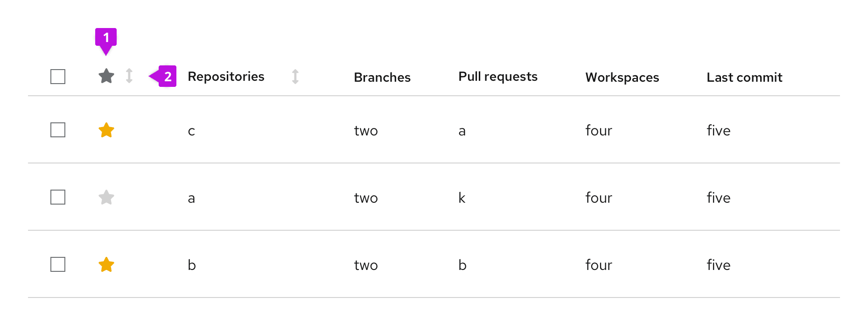The image size is (868, 326).
Task: Sort by favorites using sort arrow
Action: [129, 76]
